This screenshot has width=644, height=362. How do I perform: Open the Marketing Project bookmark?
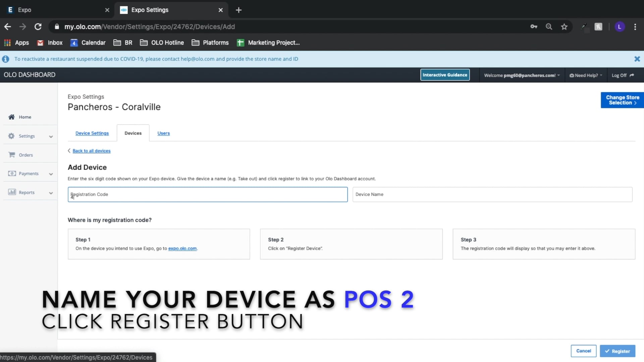pos(268,43)
